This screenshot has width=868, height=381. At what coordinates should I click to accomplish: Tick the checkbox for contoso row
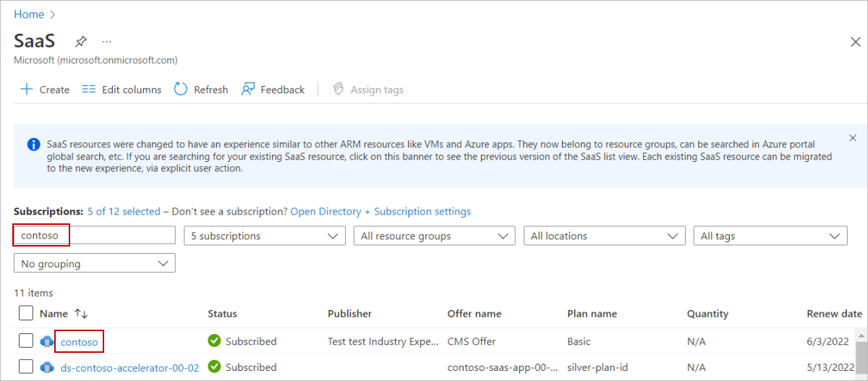26,341
